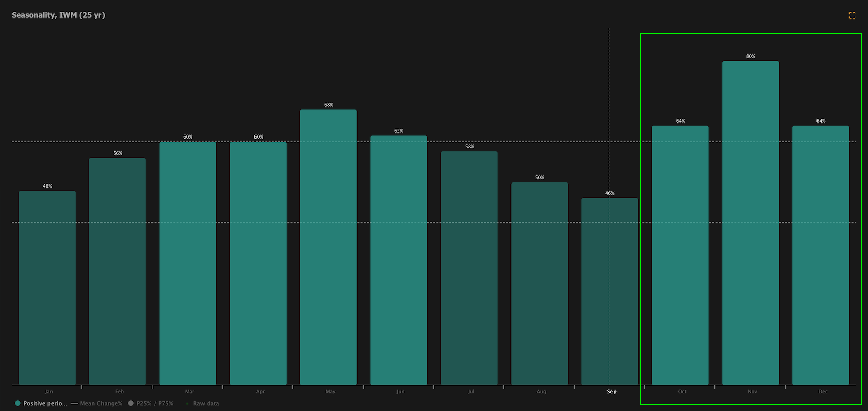Select the August 50% bar
Screen dimensions: 868x411
(x=539, y=284)
